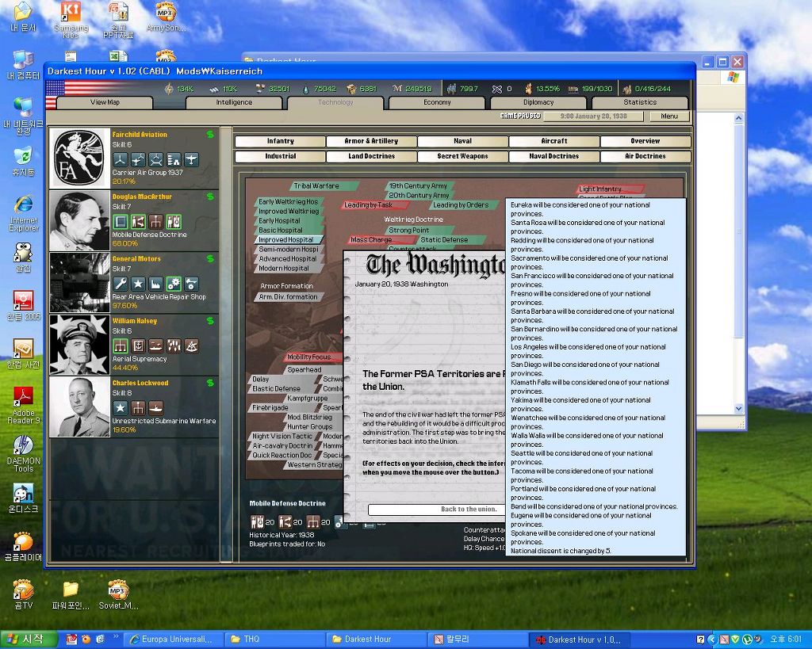Open the Soviet_M... MP3 file on desktop
Screen dimensions: 812x649
click(118, 594)
